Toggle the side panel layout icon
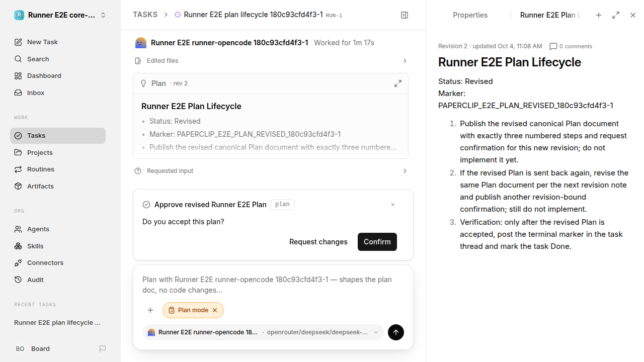 [x=405, y=15]
